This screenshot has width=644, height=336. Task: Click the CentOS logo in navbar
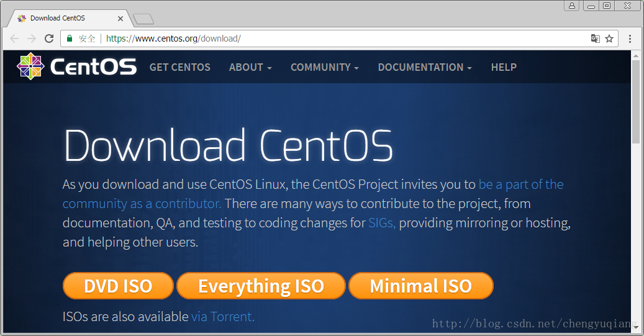(x=76, y=66)
